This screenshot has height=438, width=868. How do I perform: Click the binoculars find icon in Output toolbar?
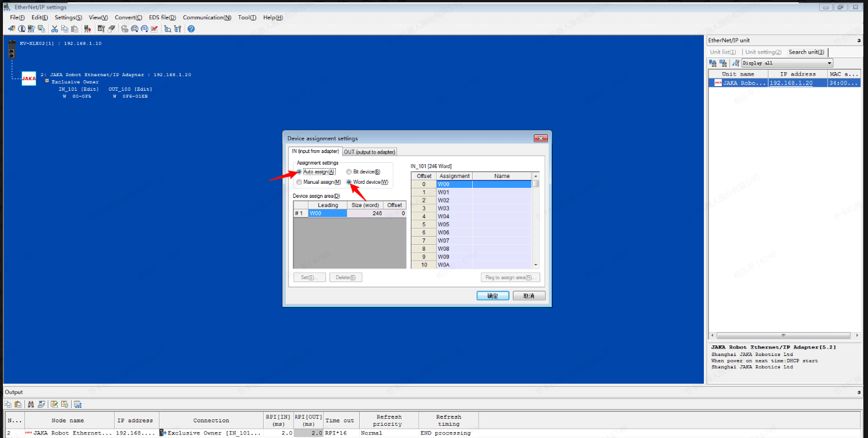point(30,404)
